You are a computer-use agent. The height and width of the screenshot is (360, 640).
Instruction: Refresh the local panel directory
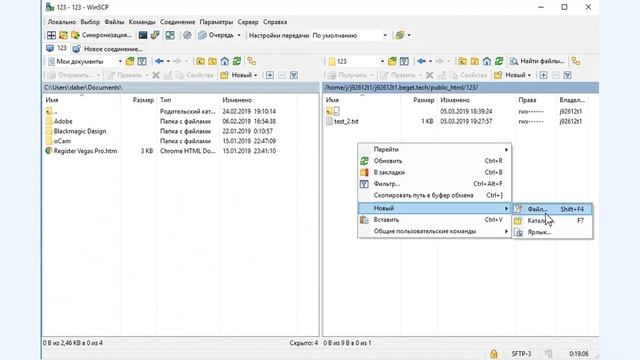(237, 62)
